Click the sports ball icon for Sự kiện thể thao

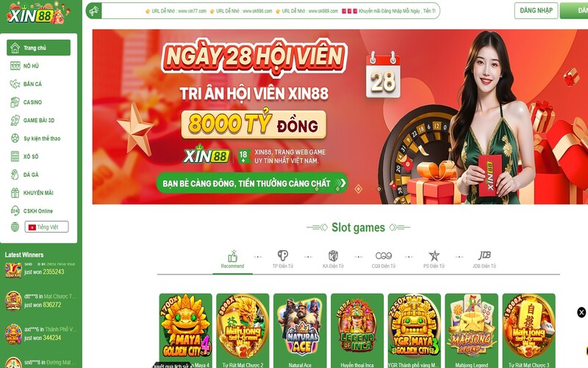[15, 138]
